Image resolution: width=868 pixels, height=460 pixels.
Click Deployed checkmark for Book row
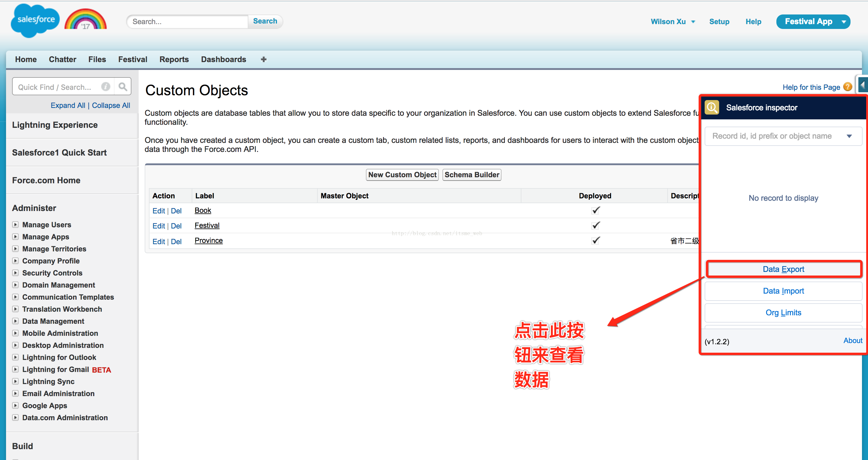(596, 211)
